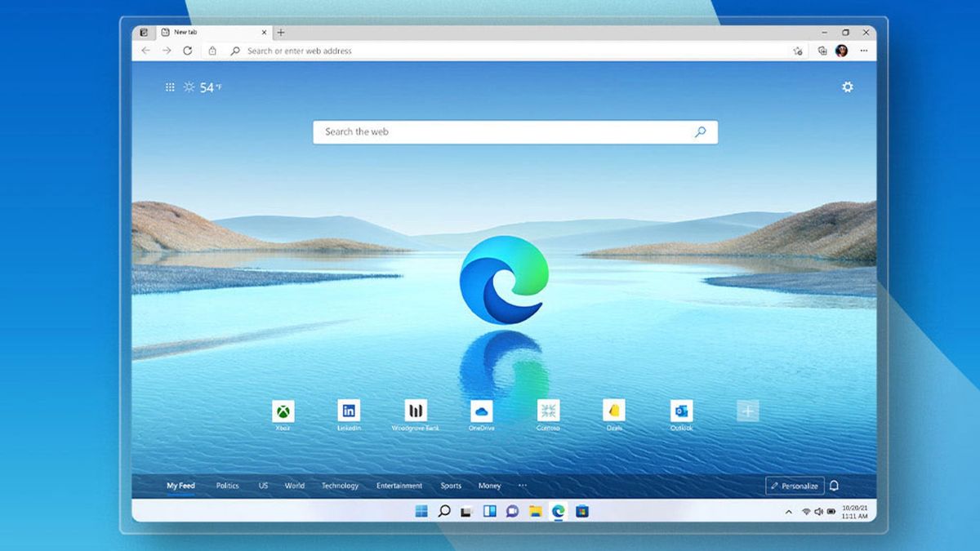
Task: Open Favorites star icon in toolbar
Action: pyautogui.click(x=798, y=51)
